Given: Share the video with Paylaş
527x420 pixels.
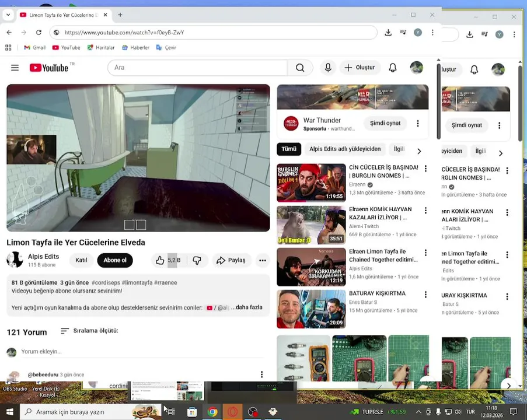Looking at the screenshot, I should click(x=231, y=260).
